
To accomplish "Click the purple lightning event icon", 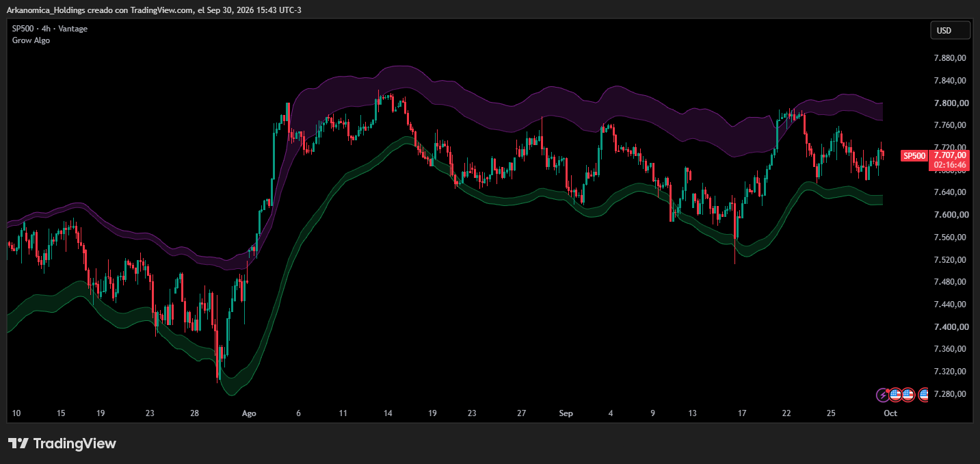I will click(x=882, y=395).
